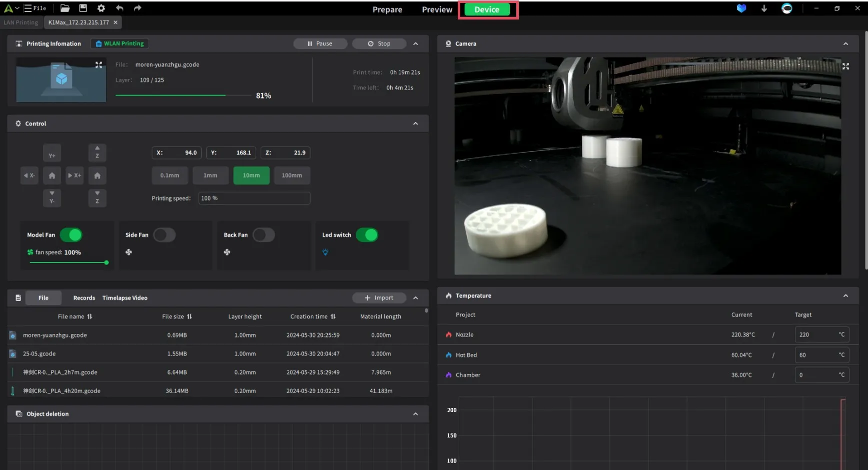
Task: Switch to the Preview tab
Action: (437, 9)
